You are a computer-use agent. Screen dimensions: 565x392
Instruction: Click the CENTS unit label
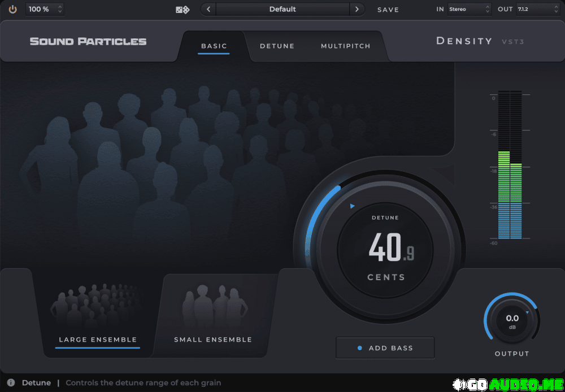tap(386, 277)
